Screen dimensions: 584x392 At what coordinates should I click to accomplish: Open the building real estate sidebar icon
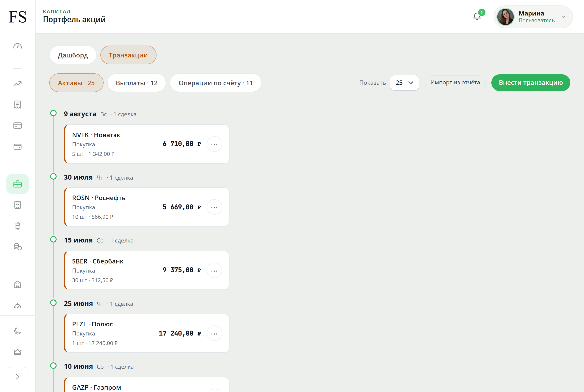(x=18, y=284)
